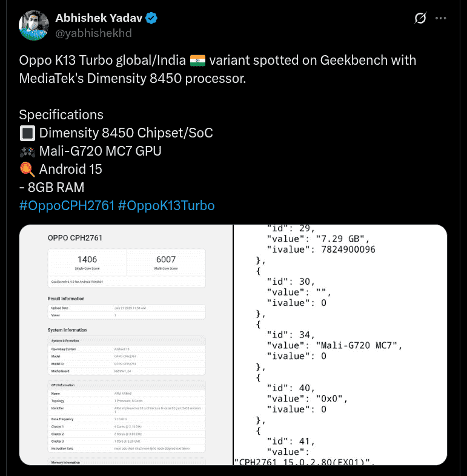Click the "- 8GB RAM" line of text

(x=51, y=188)
